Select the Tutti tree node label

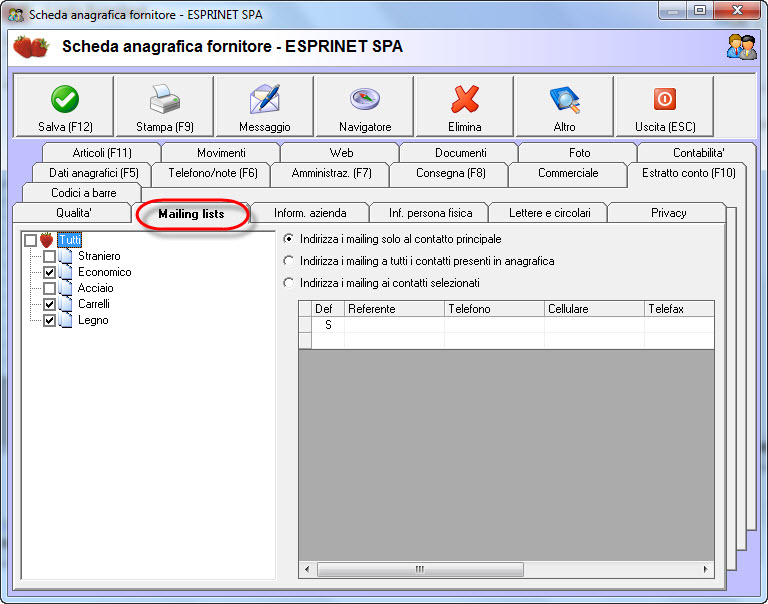point(70,240)
